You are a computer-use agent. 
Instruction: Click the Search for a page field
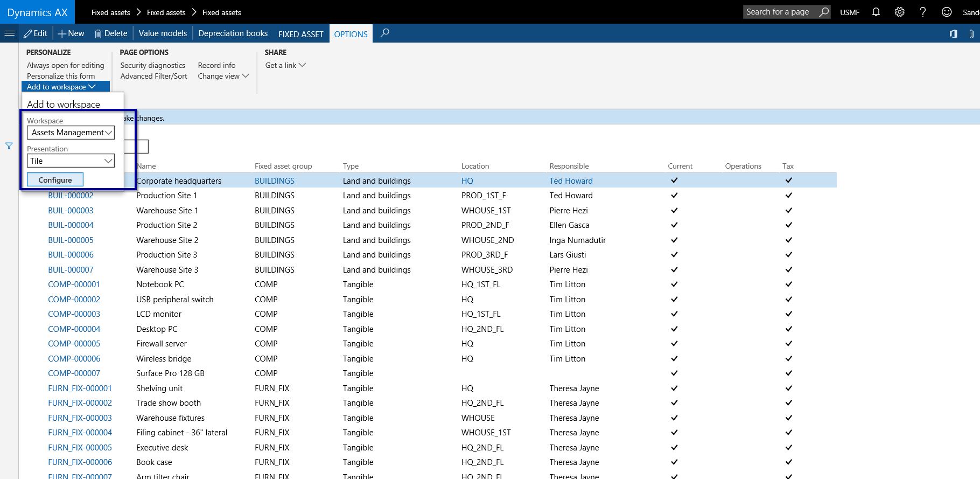(778, 12)
